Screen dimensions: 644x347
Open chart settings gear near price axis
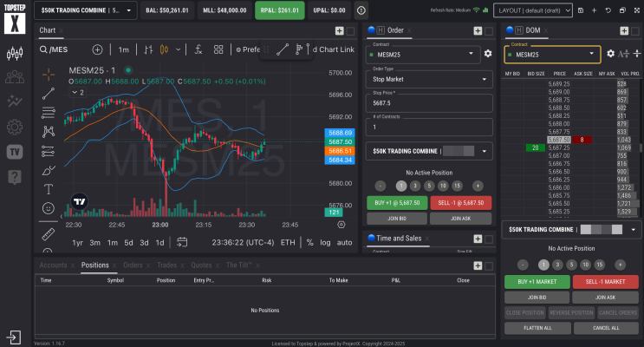pos(342,225)
